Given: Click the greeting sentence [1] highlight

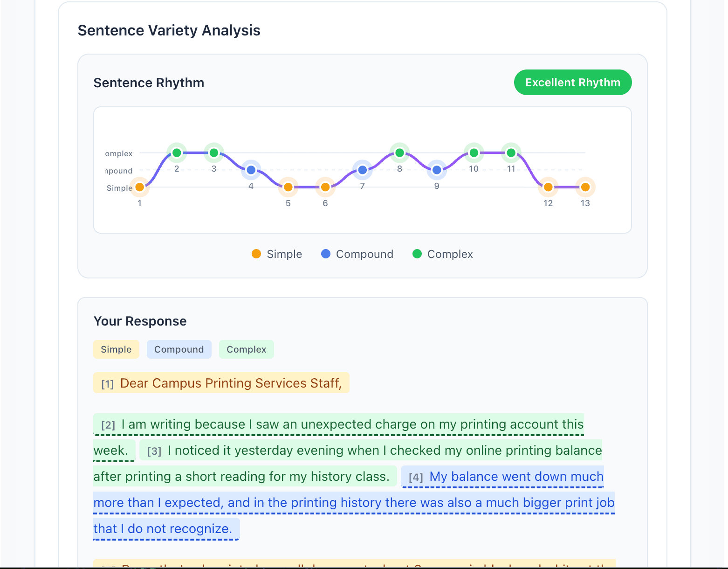Looking at the screenshot, I should pyautogui.click(x=221, y=383).
